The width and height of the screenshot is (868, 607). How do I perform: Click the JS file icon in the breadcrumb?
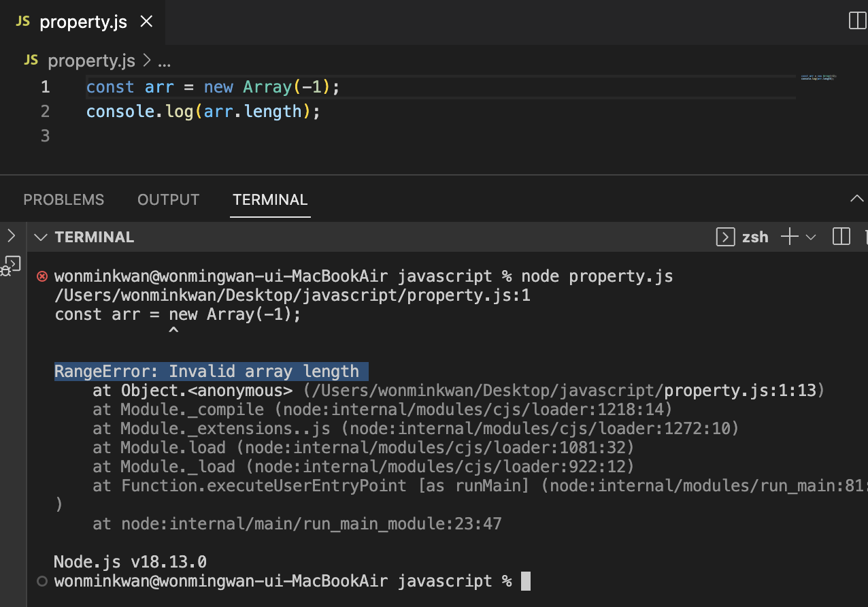(31, 61)
